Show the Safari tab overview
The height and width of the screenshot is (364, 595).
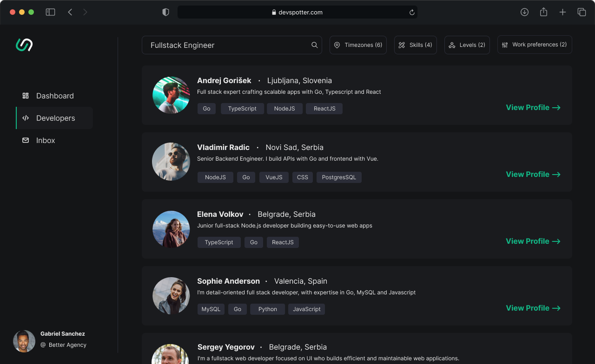coord(582,12)
